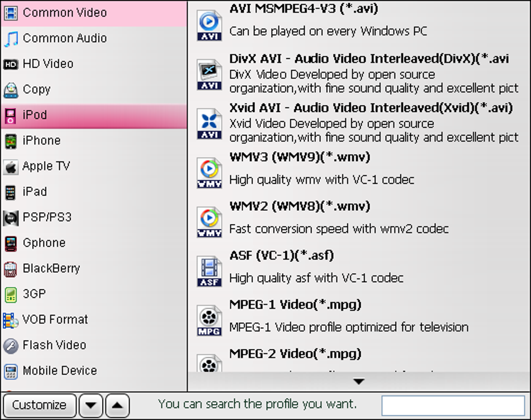Click 'High quality wmv with VC-1 codec' description
This screenshot has height=420, width=531.
pyautogui.click(x=322, y=180)
